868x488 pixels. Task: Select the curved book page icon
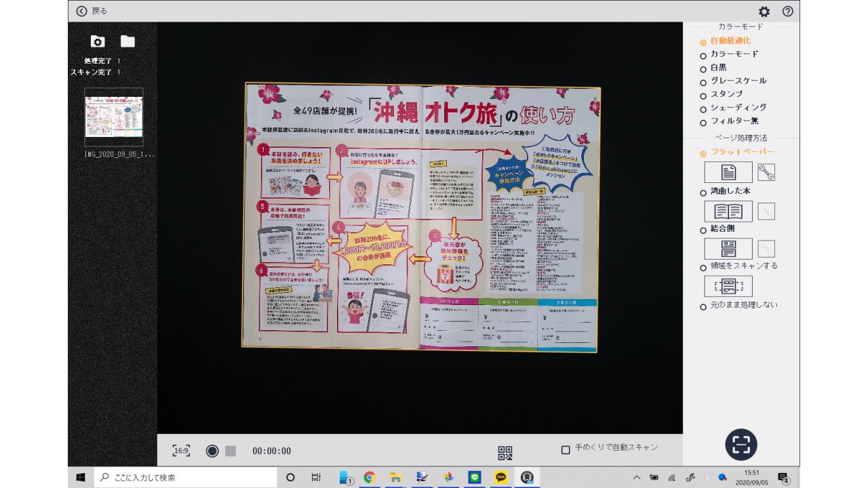(728, 211)
